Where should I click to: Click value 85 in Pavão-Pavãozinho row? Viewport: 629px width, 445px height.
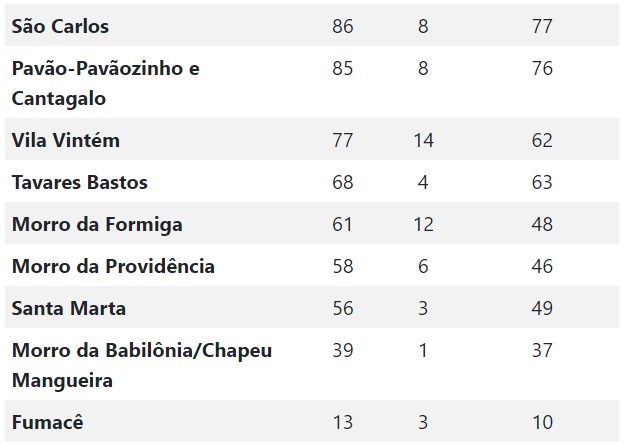pos(343,68)
